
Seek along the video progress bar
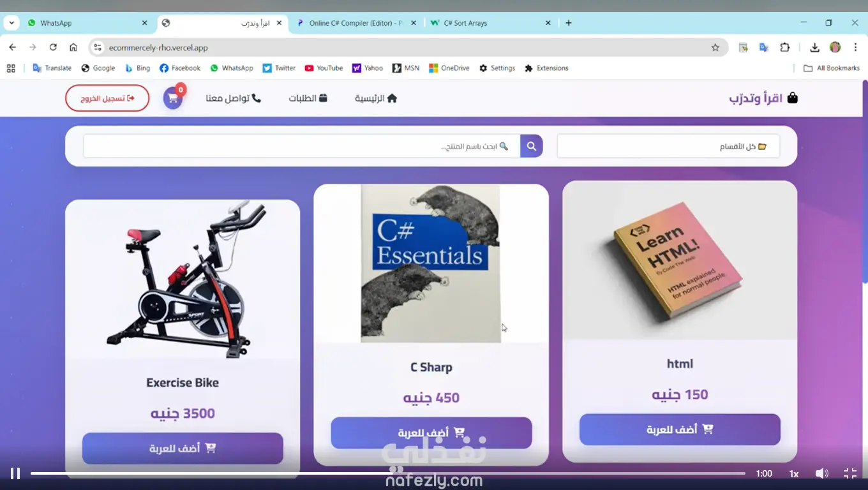388,473
